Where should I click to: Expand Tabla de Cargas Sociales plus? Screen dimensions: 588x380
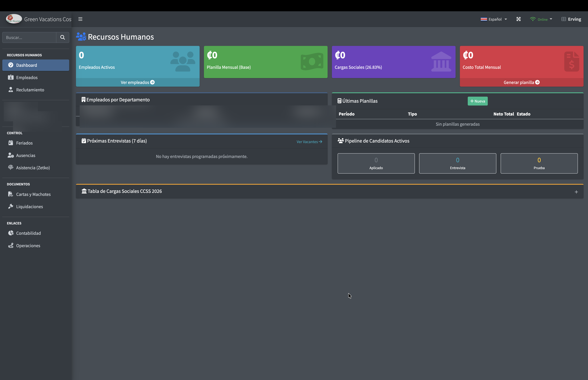(x=576, y=192)
